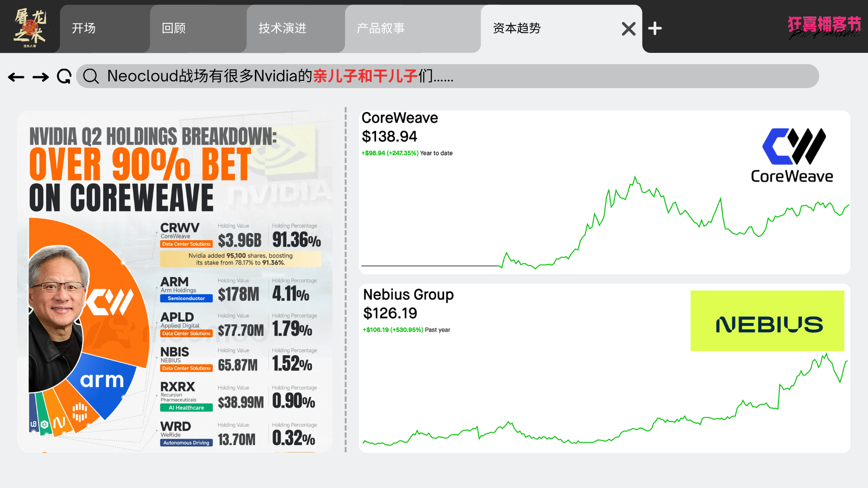The width and height of the screenshot is (868, 488).
Task: Close the 资本趋势 tab
Action: pyautogui.click(x=628, y=29)
